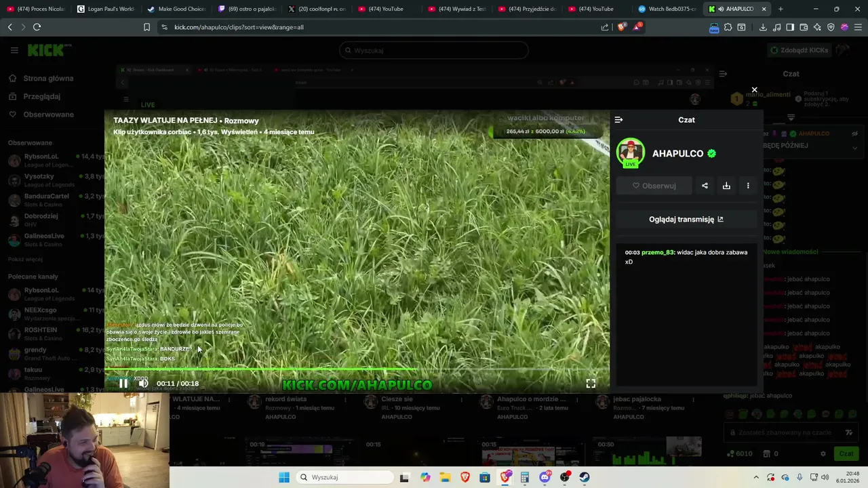
Task: Open Brave Rewards triangle icon
Action: point(637,27)
